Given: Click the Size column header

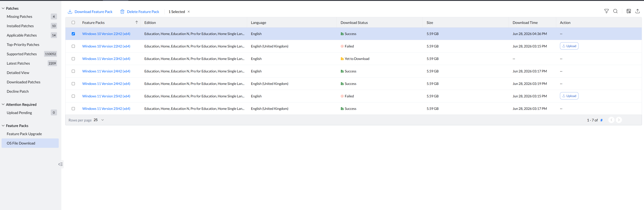Looking at the screenshot, I should [430, 23].
